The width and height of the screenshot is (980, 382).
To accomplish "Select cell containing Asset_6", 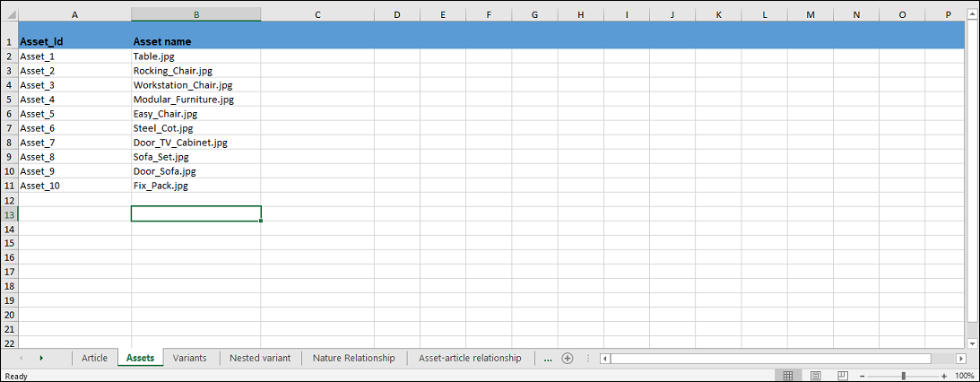I will (x=75, y=128).
